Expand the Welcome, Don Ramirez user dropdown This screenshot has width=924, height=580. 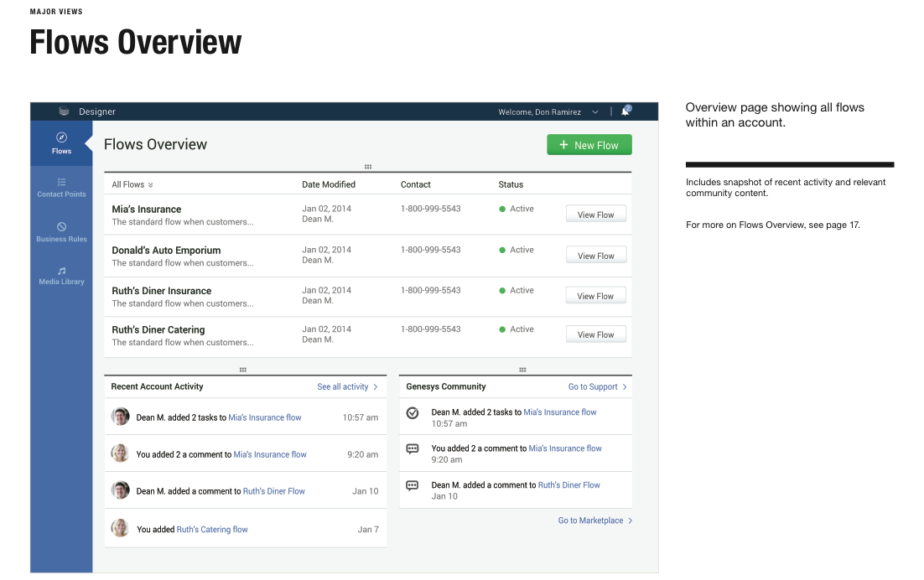pyautogui.click(x=595, y=111)
